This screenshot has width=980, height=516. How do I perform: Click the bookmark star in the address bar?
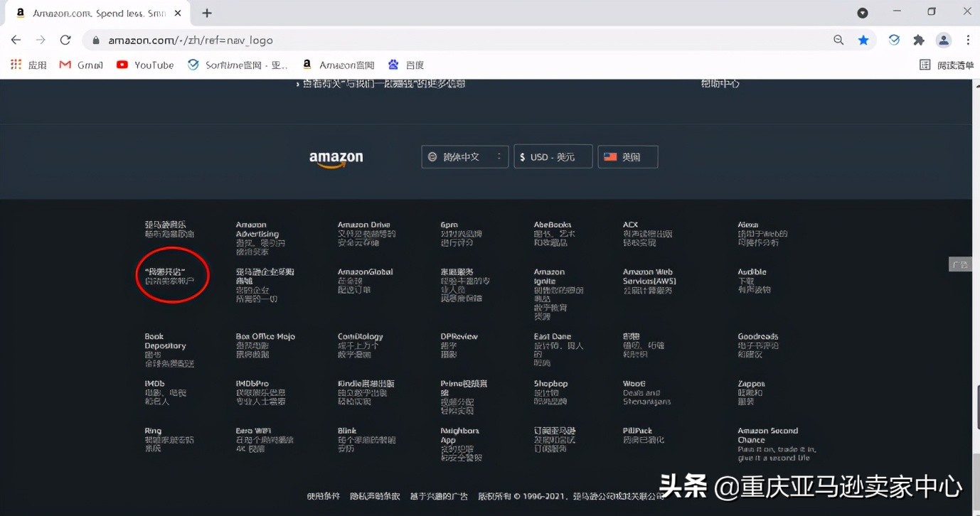point(863,41)
